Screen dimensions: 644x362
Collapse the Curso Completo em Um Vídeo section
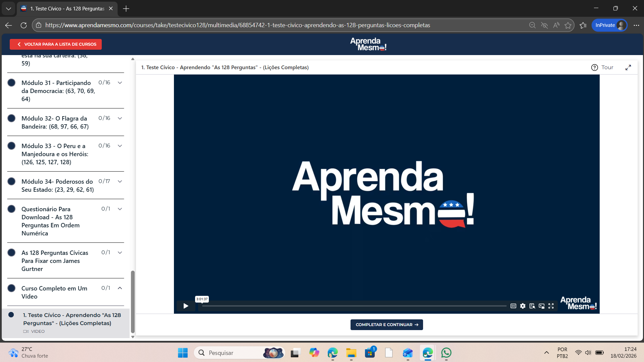(120, 288)
